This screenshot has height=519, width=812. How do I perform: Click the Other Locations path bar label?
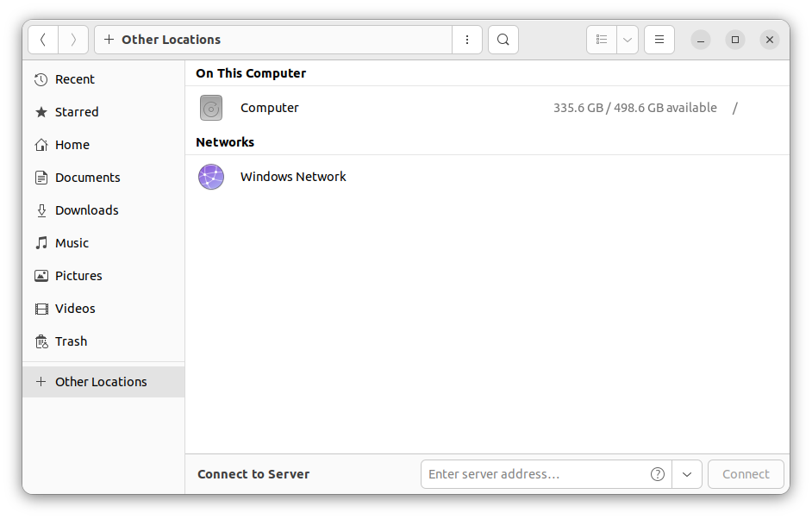171,40
